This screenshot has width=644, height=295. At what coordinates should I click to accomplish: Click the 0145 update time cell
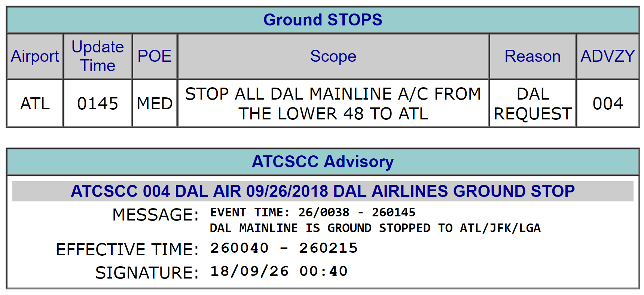pos(98,103)
